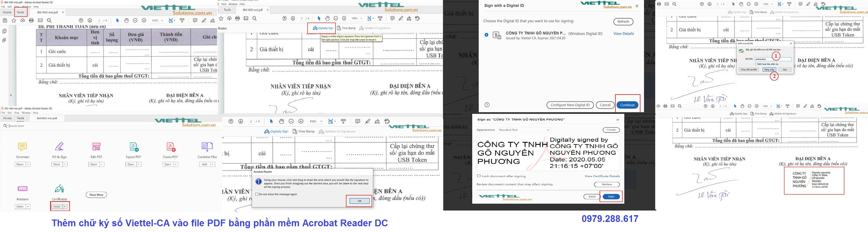Click the Combine Files tool icon

pos(207,146)
